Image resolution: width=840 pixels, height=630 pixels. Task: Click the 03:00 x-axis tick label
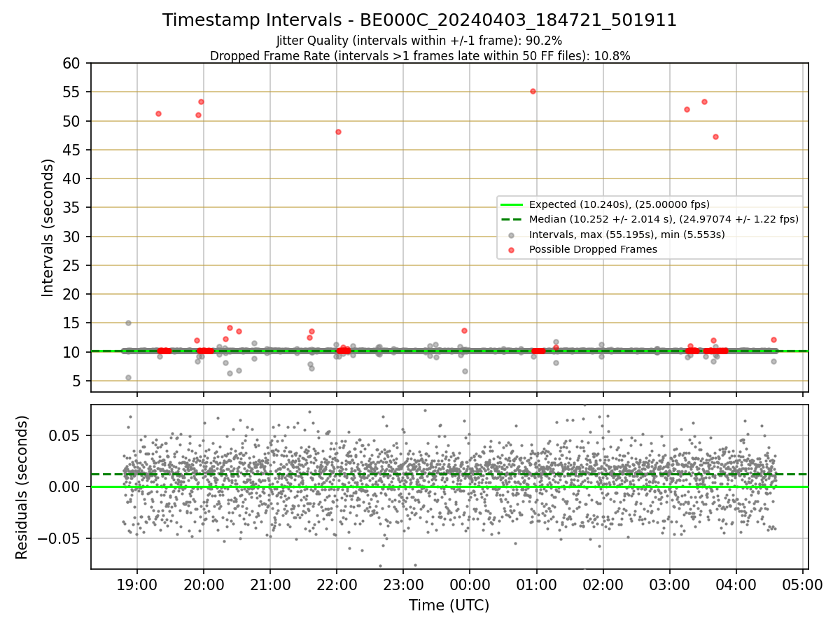pyautogui.click(x=670, y=584)
